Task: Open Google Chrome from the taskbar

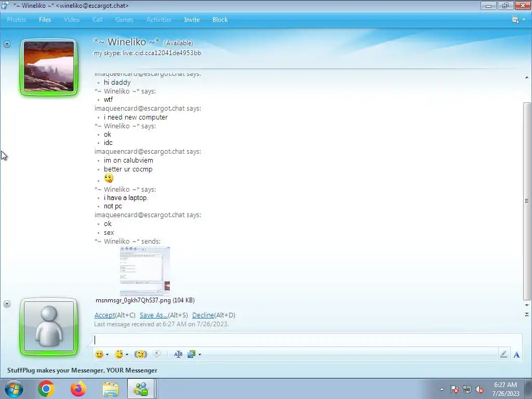Action: [46, 389]
